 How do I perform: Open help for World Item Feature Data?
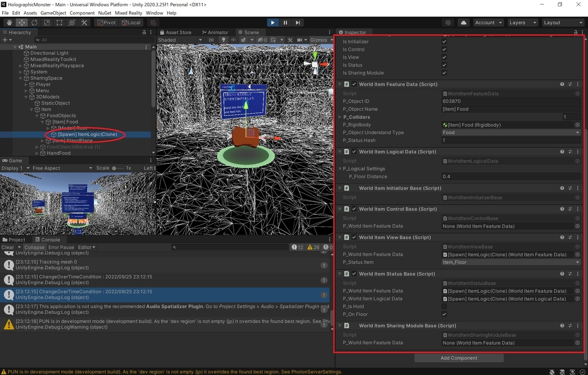pyautogui.click(x=562, y=84)
